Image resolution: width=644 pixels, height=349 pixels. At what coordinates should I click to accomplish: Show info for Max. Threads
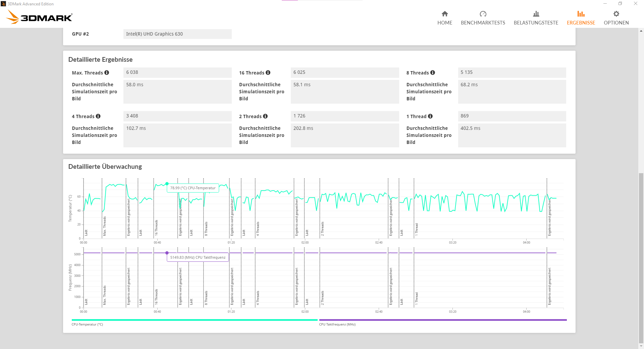(107, 72)
